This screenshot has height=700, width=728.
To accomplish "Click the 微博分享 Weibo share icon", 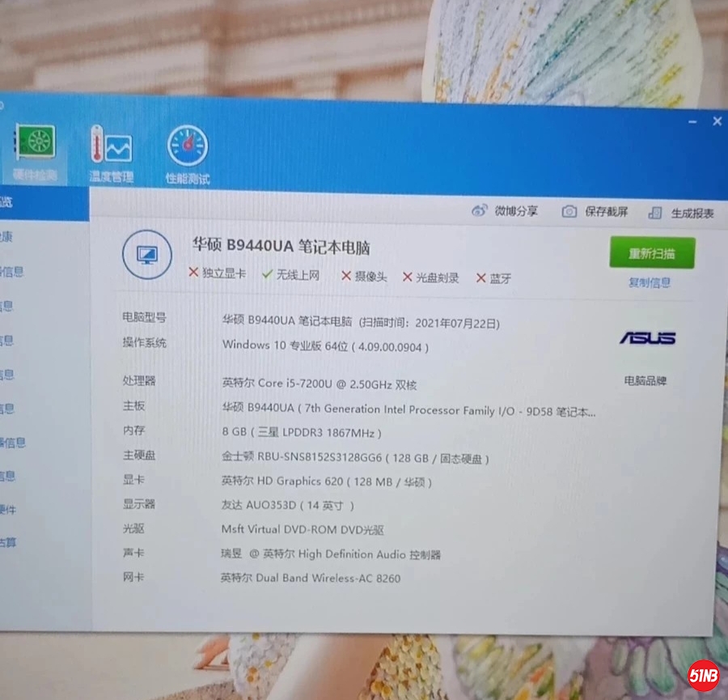I will click(479, 210).
